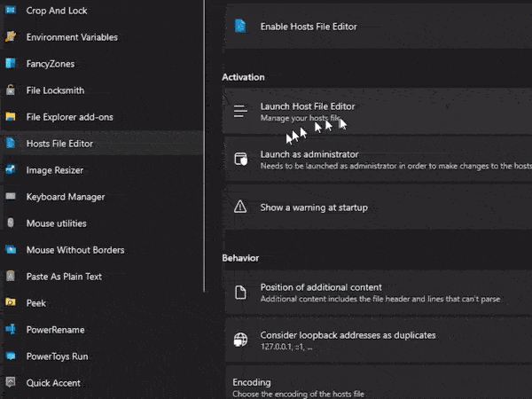This screenshot has width=532, height=399.
Task: Click the Launch as administrator setting row
Action: click(379, 159)
